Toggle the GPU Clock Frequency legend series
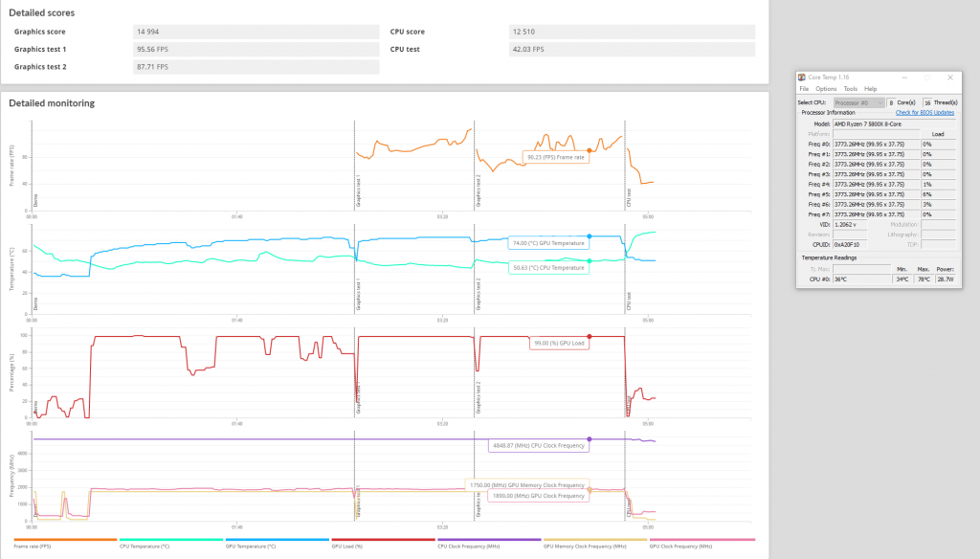 click(x=702, y=544)
